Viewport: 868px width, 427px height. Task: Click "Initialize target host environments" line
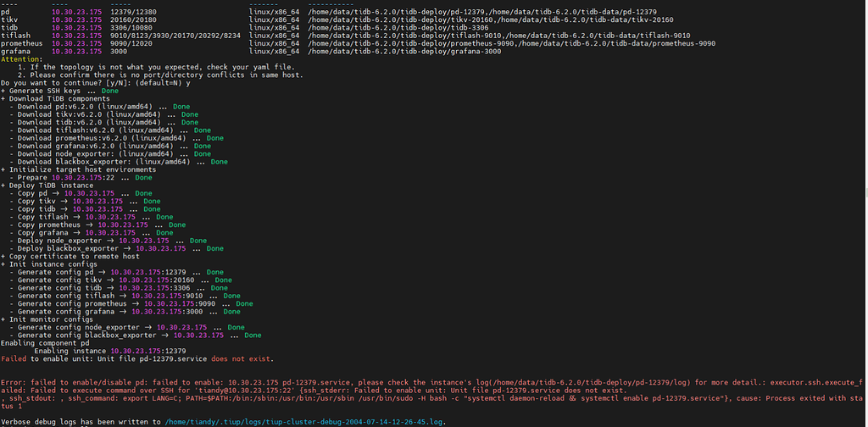click(79, 169)
